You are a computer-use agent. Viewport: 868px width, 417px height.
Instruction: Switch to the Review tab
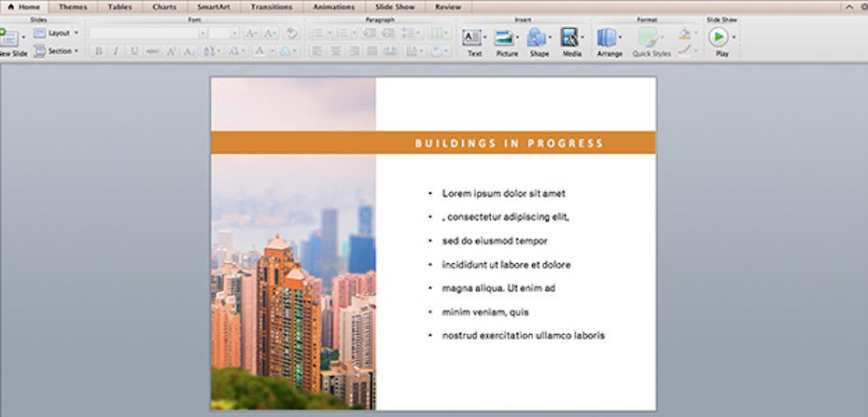(448, 7)
